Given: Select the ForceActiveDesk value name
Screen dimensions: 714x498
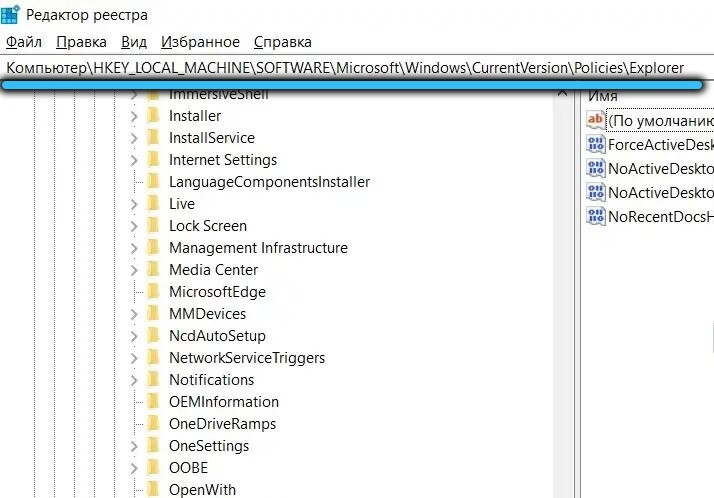Looking at the screenshot, I should click(x=661, y=145).
